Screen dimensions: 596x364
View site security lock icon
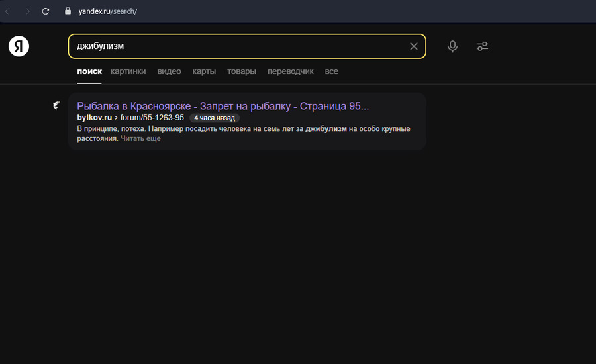(x=68, y=11)
